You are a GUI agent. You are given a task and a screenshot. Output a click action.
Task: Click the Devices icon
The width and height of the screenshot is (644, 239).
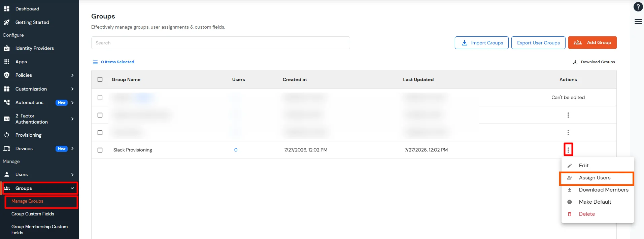click(x=7, y=148)
